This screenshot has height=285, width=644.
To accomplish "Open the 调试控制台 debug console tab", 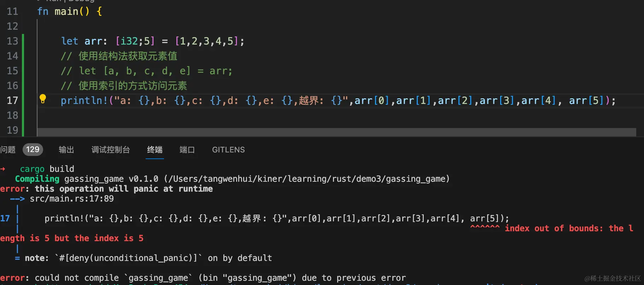I will [x=111, y=150].
